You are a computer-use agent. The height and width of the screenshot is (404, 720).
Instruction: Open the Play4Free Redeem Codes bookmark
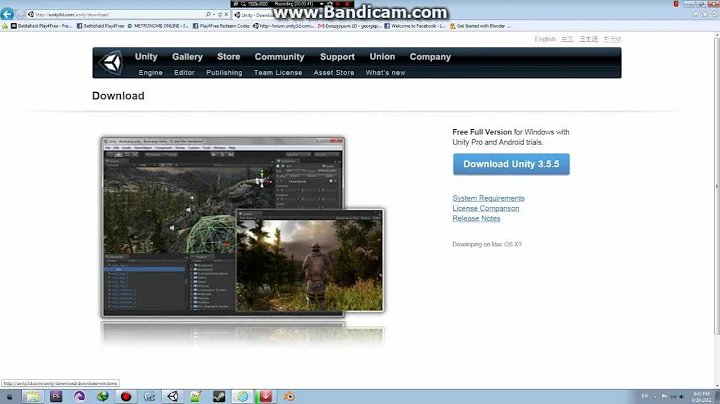pos(221,26)
